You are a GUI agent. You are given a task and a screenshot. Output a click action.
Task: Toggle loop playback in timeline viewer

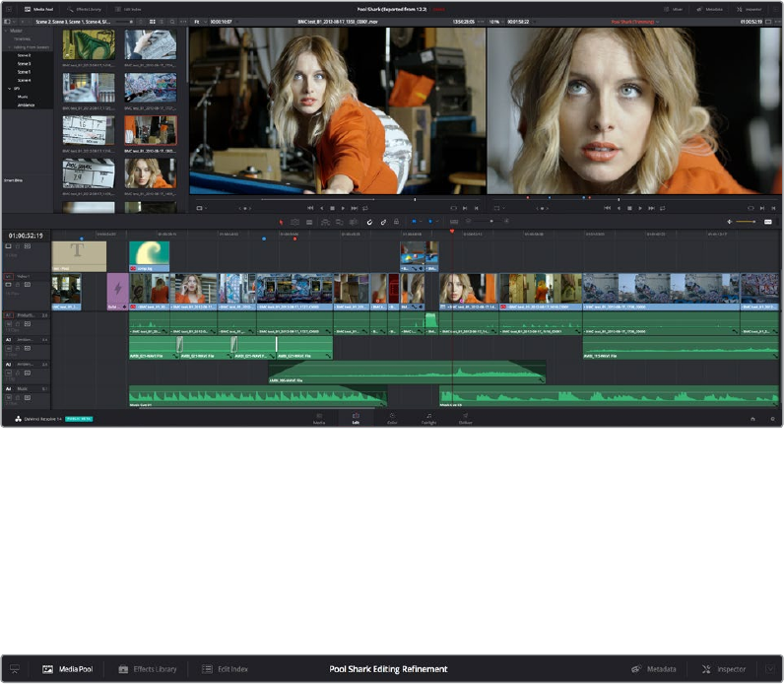(x=663, y=208)
